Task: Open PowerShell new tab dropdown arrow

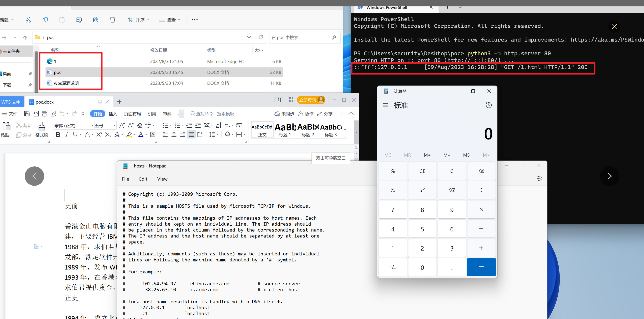Action: click(x=460, y=7)
